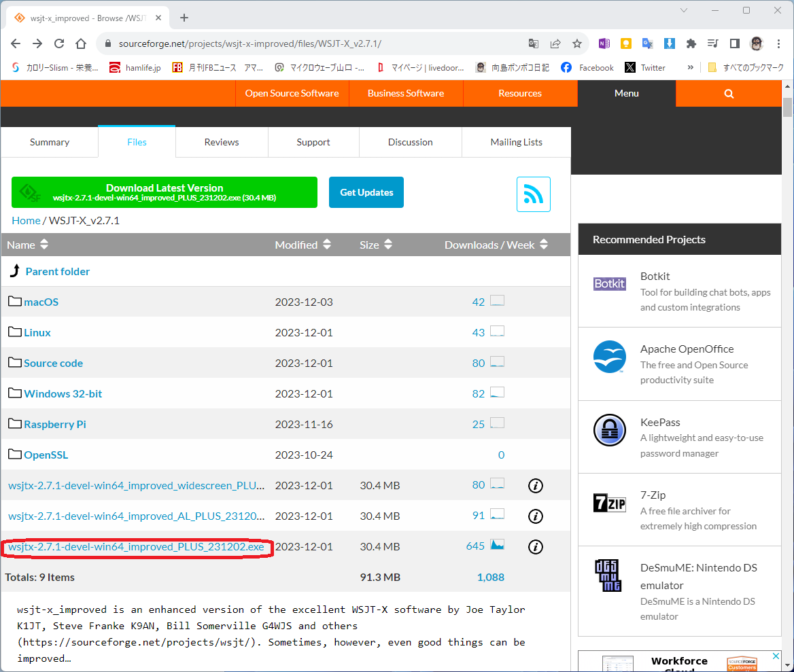Select the Files tab
The height and width of the screenshot is (672, 794).
(x=137, y=142)
